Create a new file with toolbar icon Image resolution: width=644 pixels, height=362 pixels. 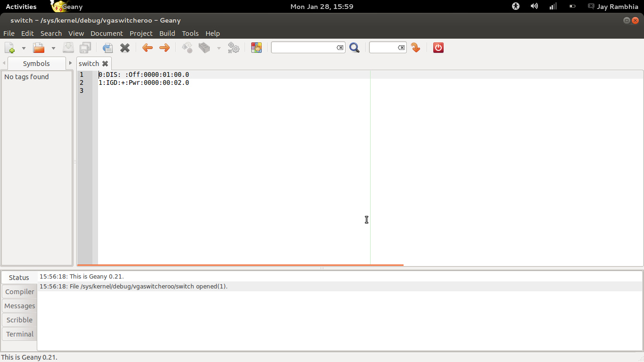(9, 48)
